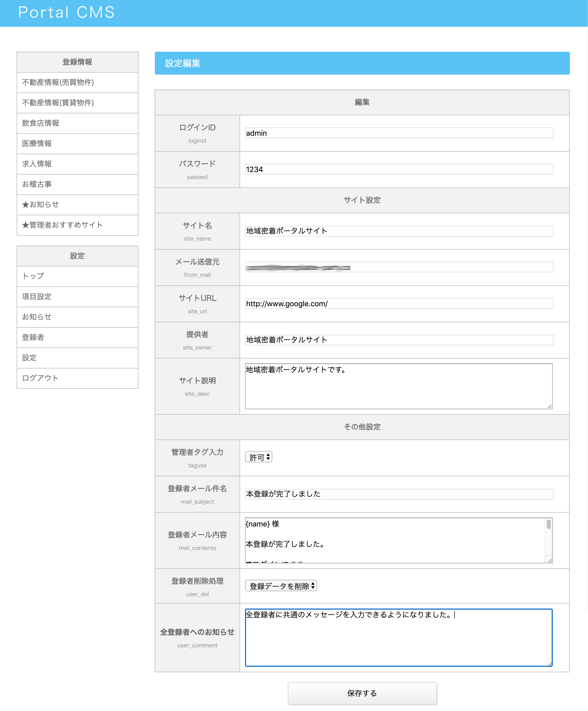Click the 提供者 input field
Image resolution: width=588 pixels, height=711 pixels.
(399, 340)
